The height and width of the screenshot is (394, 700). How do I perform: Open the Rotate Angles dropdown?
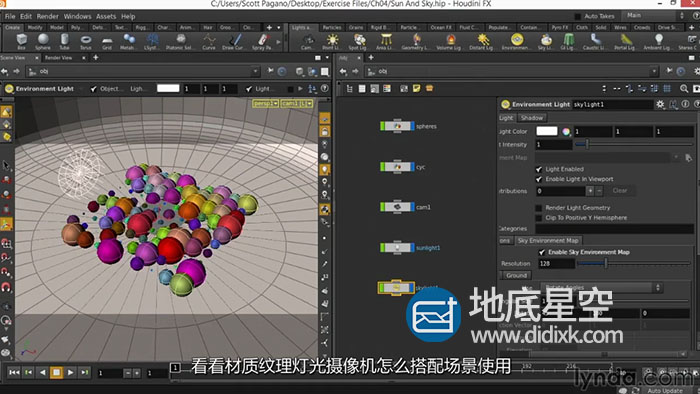click(x=601, y=287)
